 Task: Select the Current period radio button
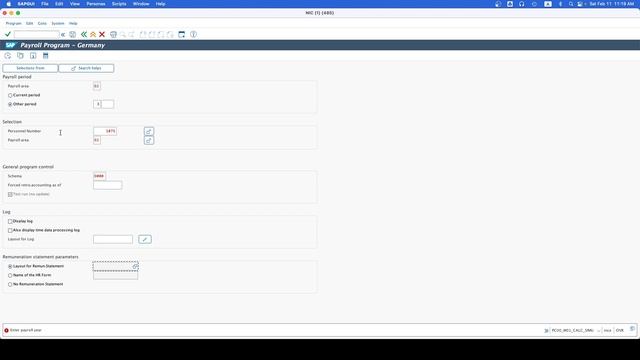pyautogui.click(x=10, y=96)
